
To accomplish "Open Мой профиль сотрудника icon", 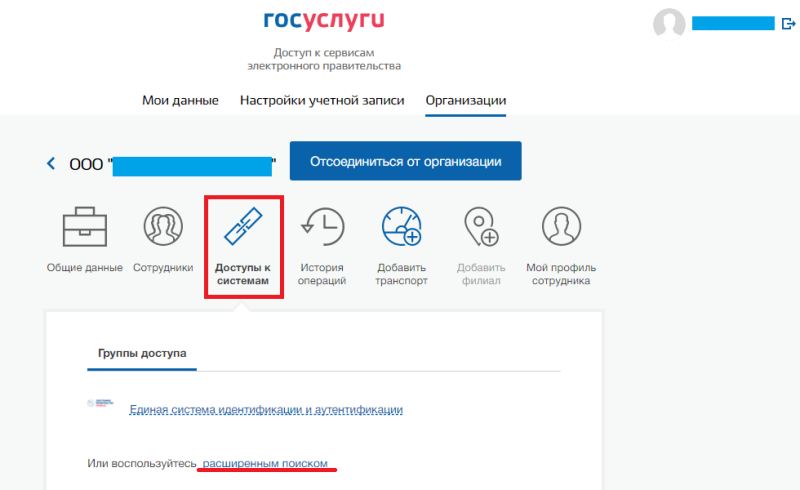I will (x=561, y=226).
